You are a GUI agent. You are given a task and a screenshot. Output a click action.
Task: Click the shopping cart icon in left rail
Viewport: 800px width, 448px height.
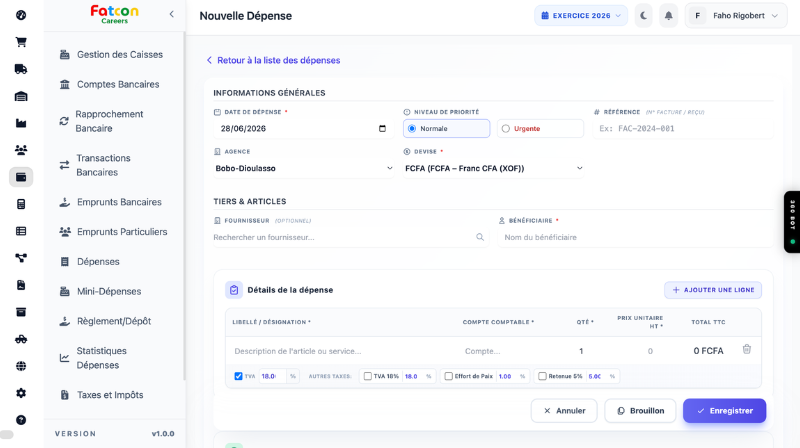[x=21, y=42]
